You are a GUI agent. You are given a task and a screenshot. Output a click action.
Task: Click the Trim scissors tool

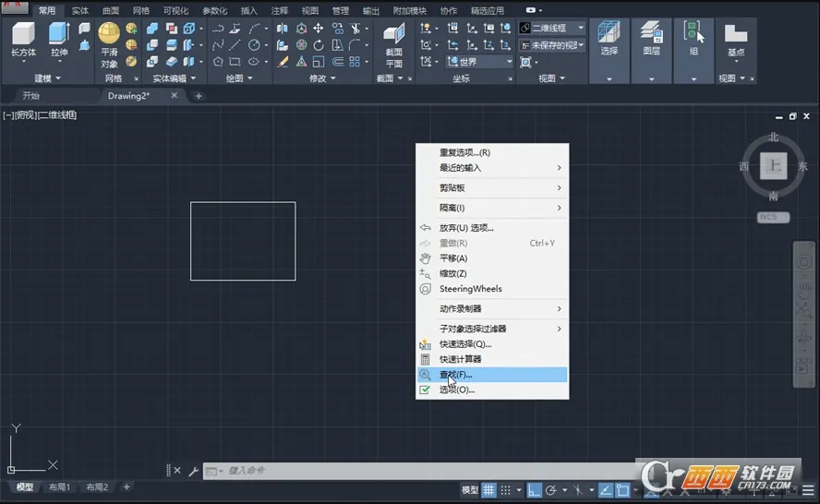[356, 29]
